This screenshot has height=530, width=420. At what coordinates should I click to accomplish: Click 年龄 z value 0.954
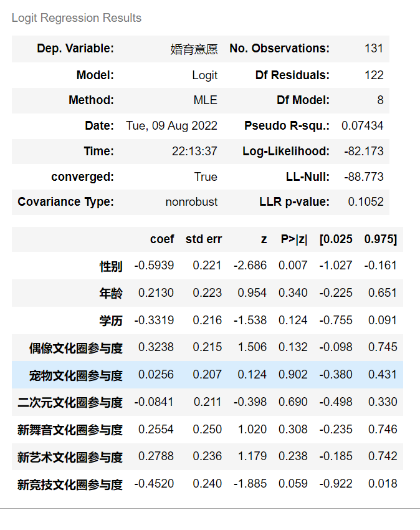[252, 292]
